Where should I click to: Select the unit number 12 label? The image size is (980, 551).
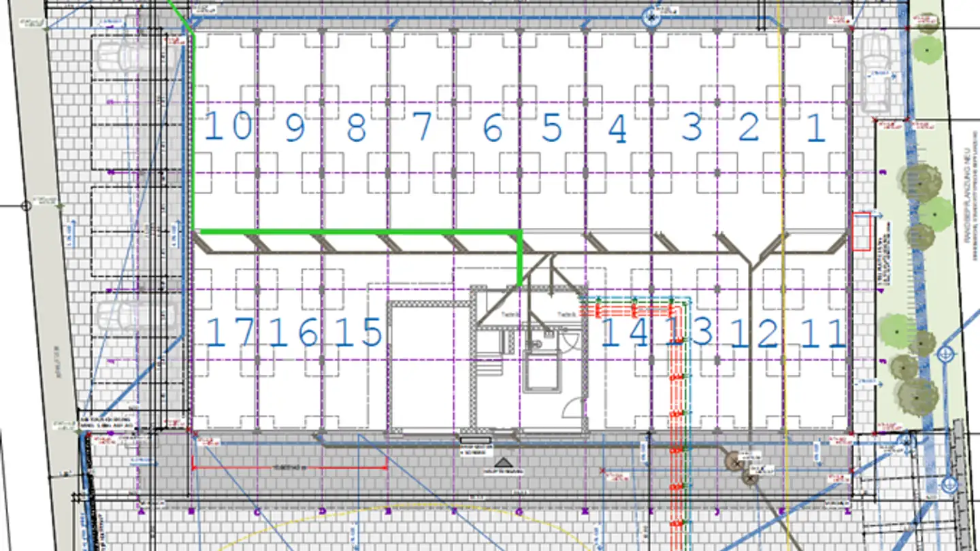(x=753, y=334)
